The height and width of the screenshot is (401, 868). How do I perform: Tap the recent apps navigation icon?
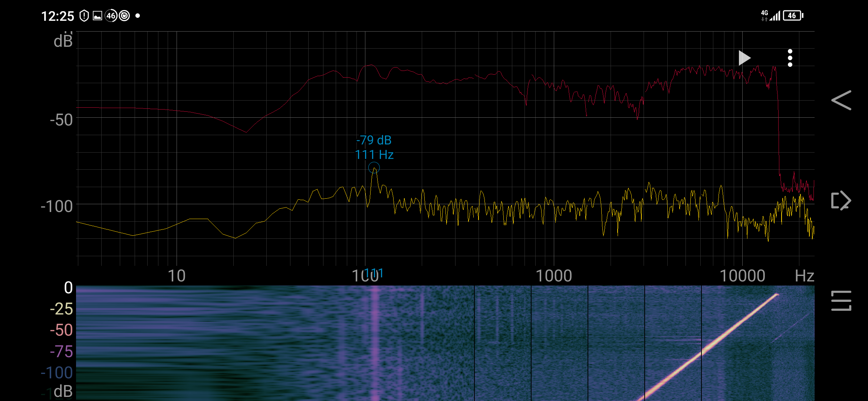coord(841,301)
